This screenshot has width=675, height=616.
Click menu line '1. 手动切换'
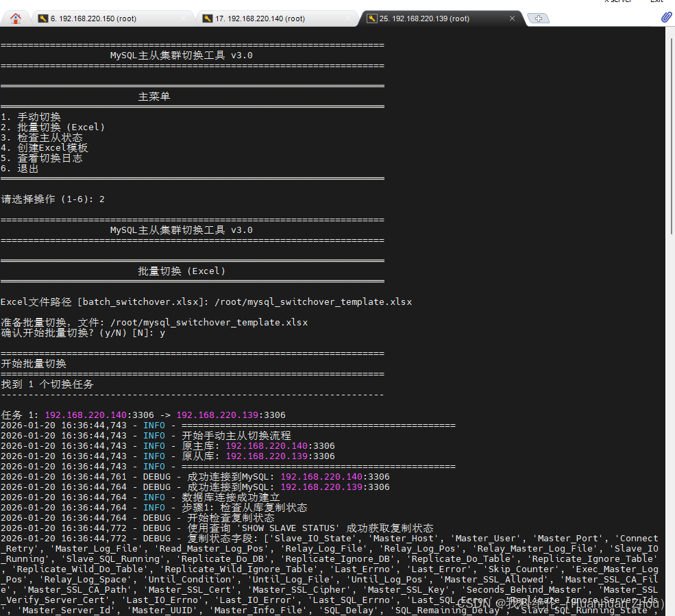point(31,117)
